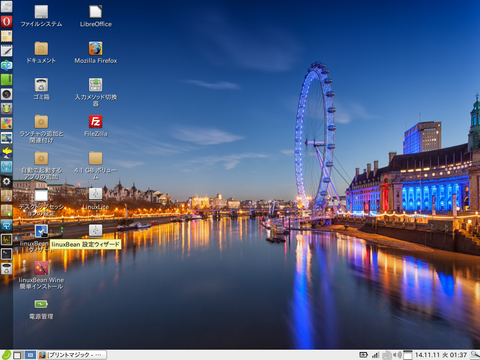Screen dimensions: 480x360
Task: Open the Opera browser from the side launcher
Action: pyautogui.click(x=6, y=22)
